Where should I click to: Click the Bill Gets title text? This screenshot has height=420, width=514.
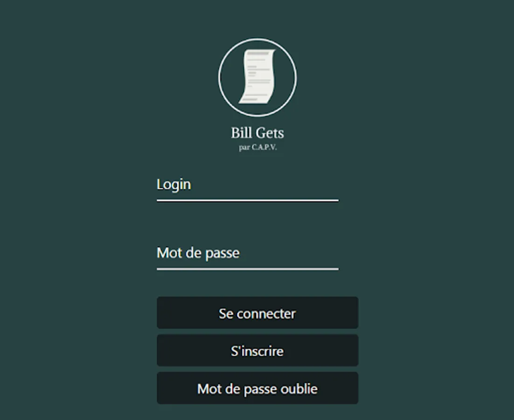[x=257, y=133]
